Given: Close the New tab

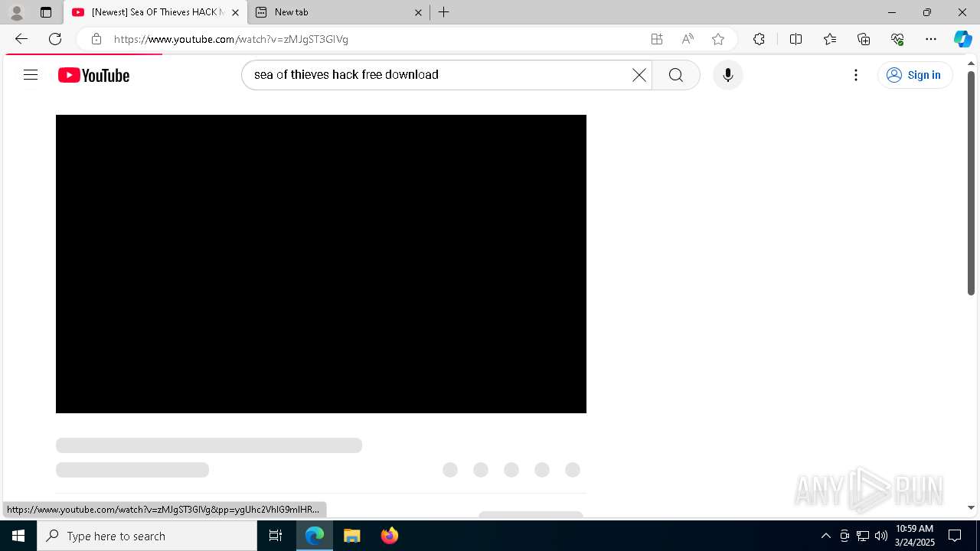Looking at the screenshot, I should tap(418, 12).
